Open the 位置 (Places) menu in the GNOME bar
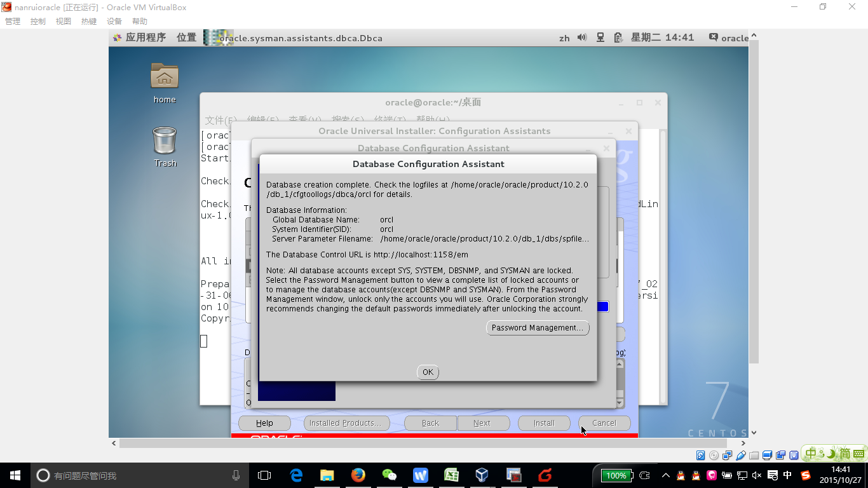The width and height of the screenshot is (868, 488). pos(187,37)
